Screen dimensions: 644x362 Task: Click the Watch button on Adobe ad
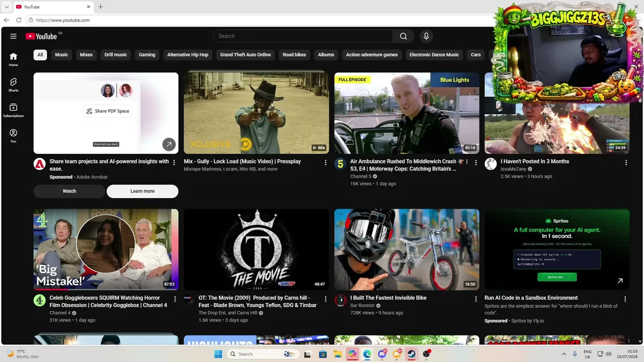pos(69,191)
